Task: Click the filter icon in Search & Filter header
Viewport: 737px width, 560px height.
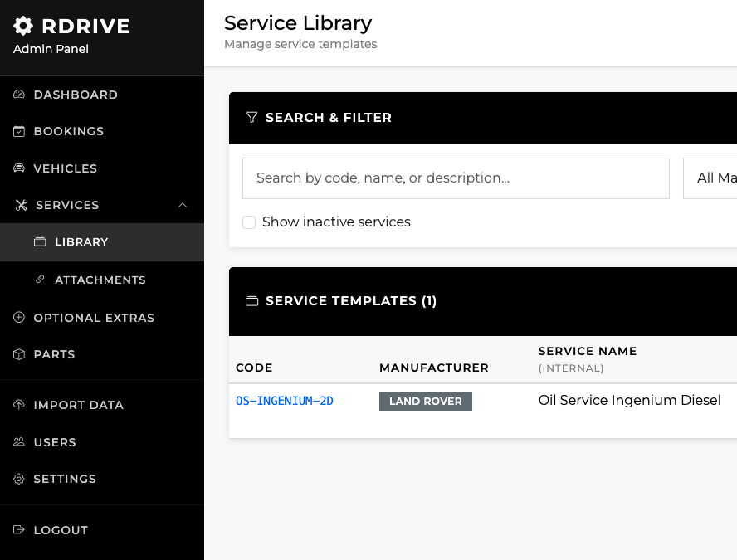Action: [252, 118]
